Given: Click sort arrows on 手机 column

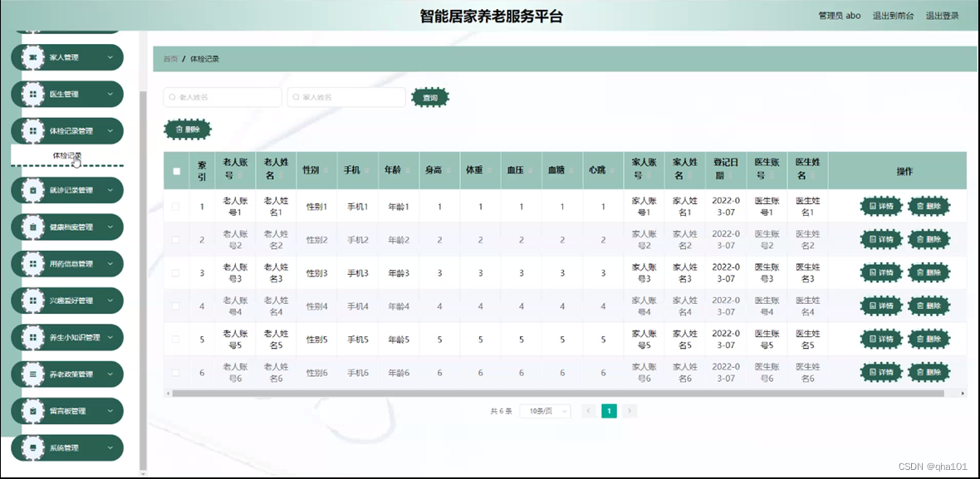Looking at the screenshot, I should click(365, 170).
